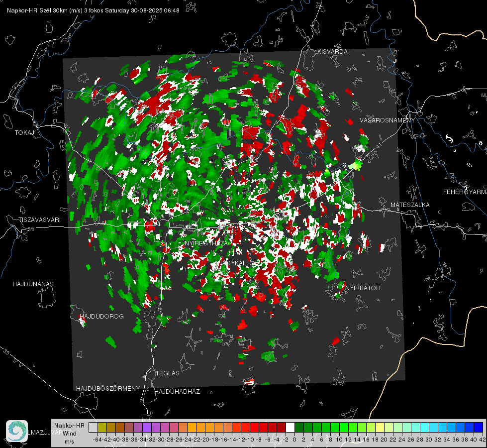Click the VÁSÁROSNAMÉNY town label
This screenshot has width=487, height=448.
(x=388, y=120)
